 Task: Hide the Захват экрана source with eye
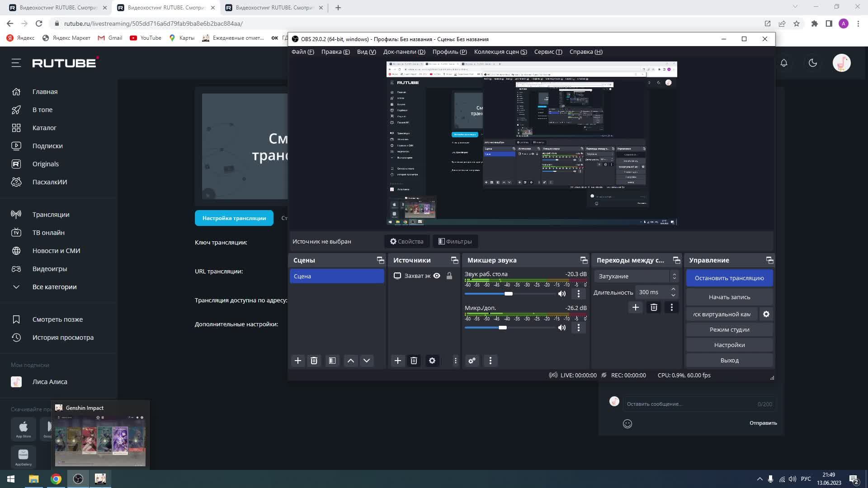(437, 276)
